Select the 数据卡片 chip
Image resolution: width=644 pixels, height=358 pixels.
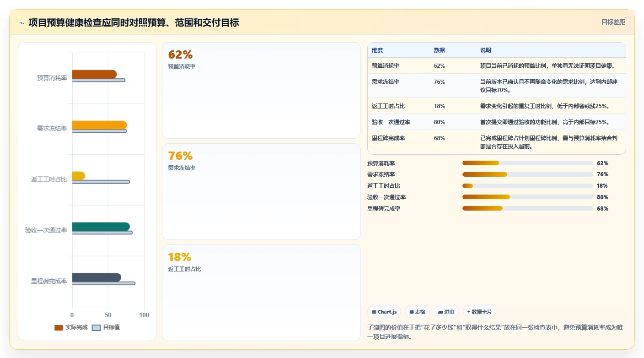pos(479,312)
